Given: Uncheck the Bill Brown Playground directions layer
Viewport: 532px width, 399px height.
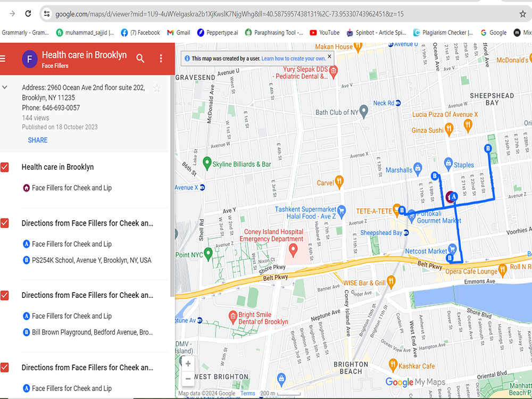Looking at the screenshot, I should point(5,295).
